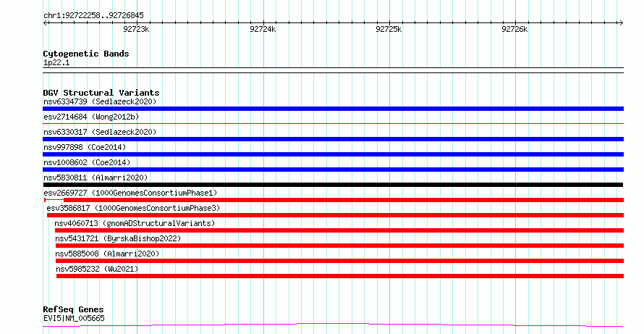This screenshot has height=334, width=644.
Task: Open nsv5885008 (Almarri2020) variant label
Action: [x=107, y=254]
